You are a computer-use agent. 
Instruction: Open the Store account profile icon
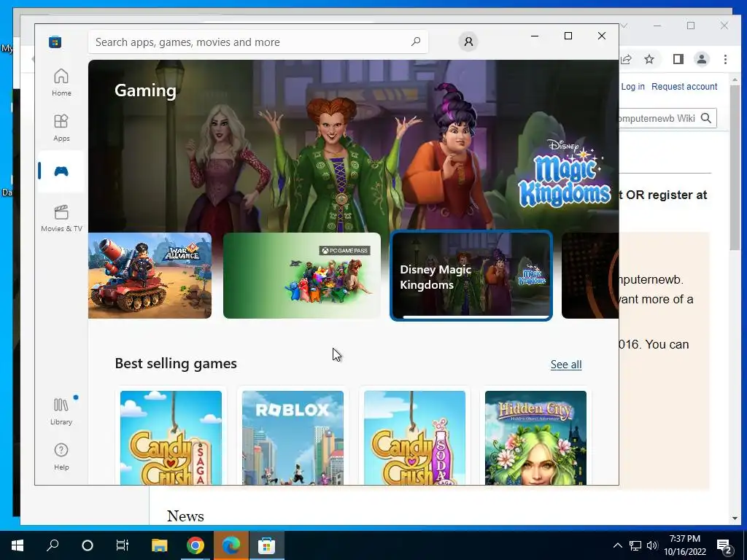pyautogui.click(x=468, y=42)
